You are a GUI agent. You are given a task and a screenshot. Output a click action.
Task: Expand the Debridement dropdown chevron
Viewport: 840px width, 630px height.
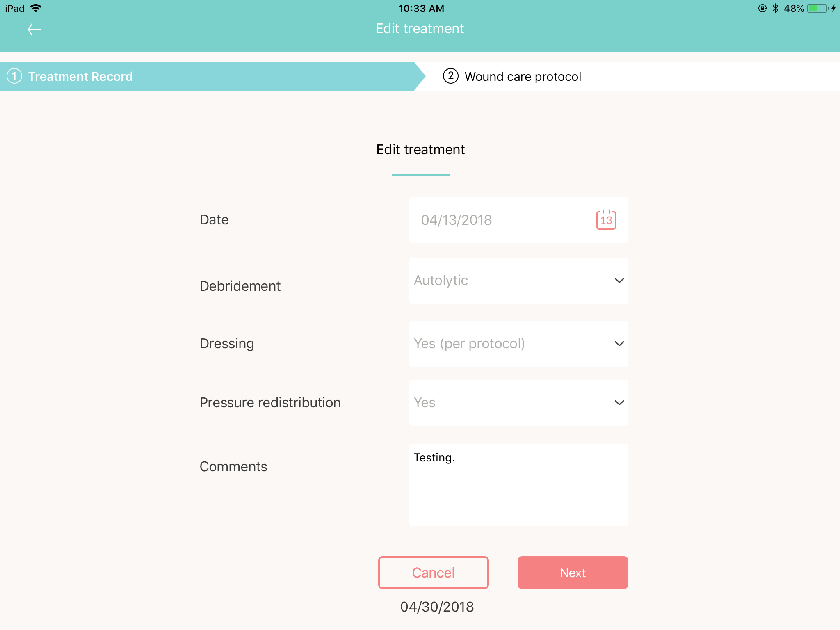coord(619,281)
